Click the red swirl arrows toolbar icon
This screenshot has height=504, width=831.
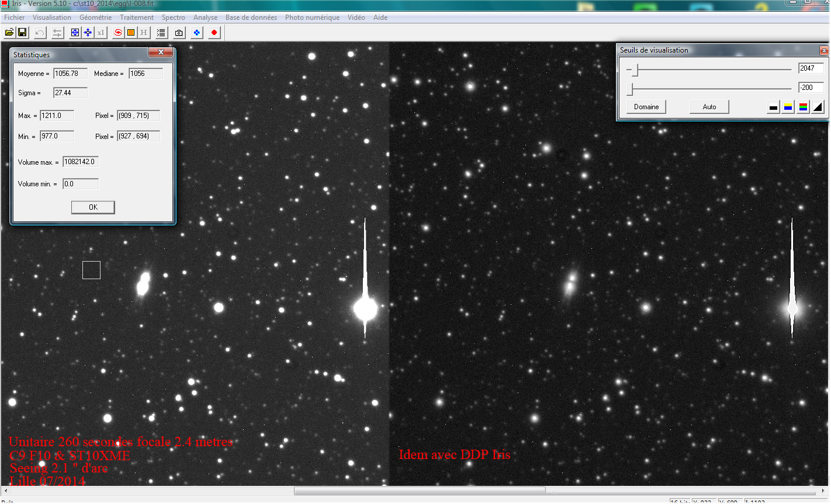tap(118, 33)
